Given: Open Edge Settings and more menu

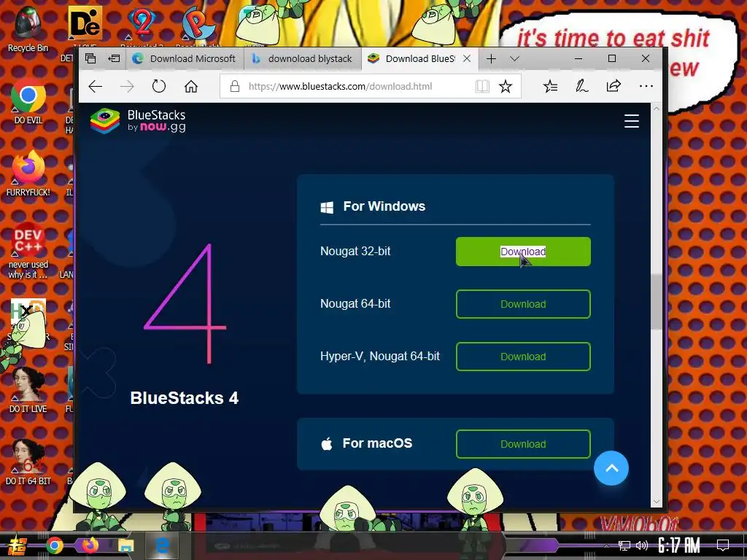Looking at the screenshot, I should pos(646,86).
